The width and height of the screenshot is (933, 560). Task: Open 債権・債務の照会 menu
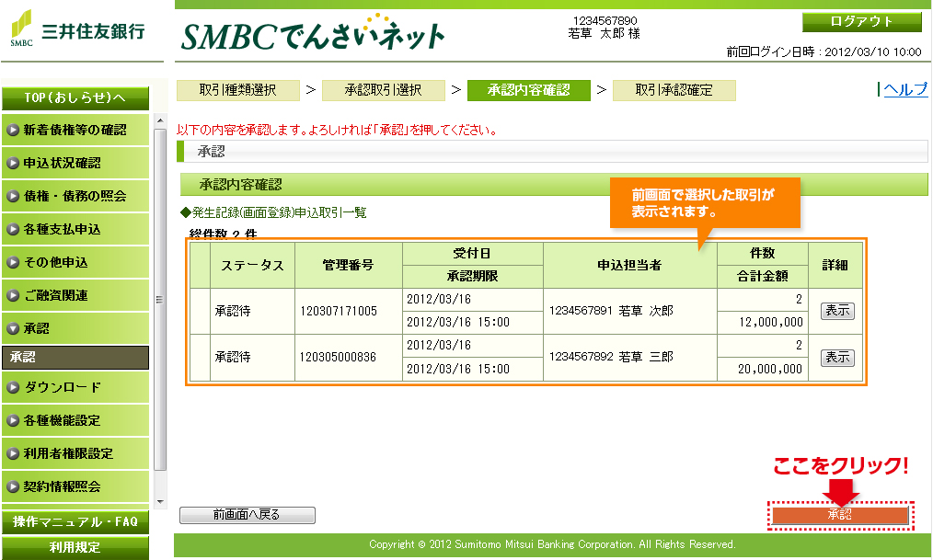(x=75, y=196)
